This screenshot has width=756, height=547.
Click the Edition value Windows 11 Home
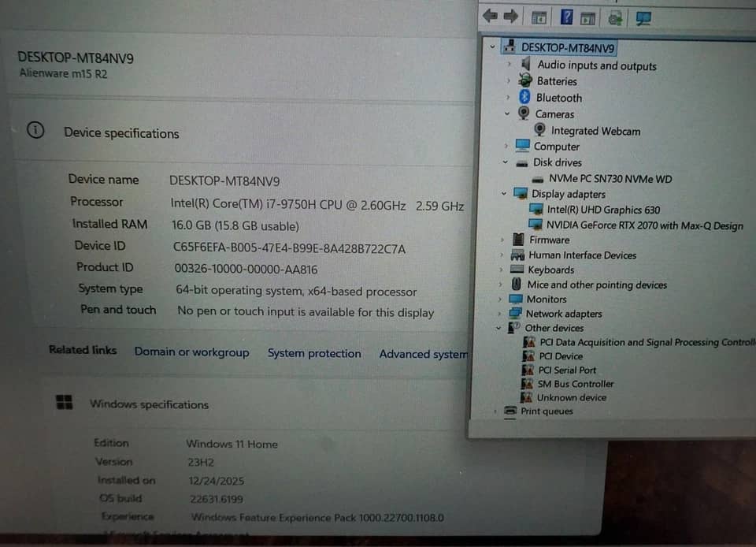point(232,443)
